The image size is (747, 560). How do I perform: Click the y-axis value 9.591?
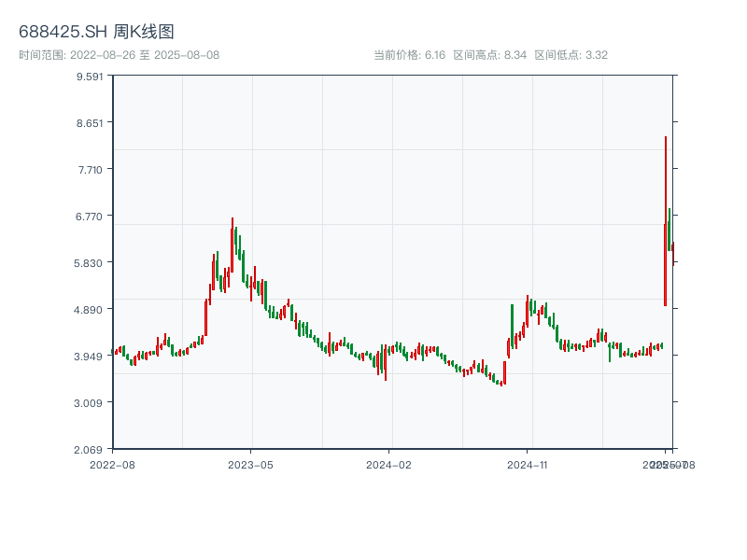coord(90,77)
